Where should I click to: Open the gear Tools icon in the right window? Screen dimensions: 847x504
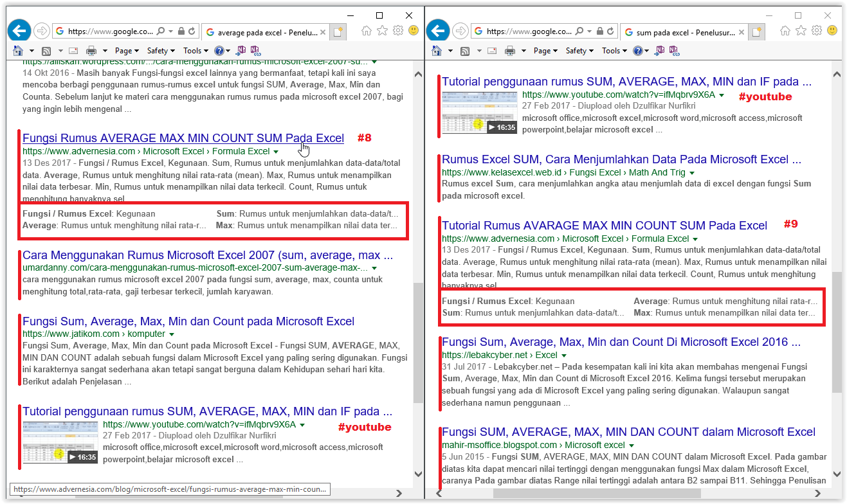(817, 30)
